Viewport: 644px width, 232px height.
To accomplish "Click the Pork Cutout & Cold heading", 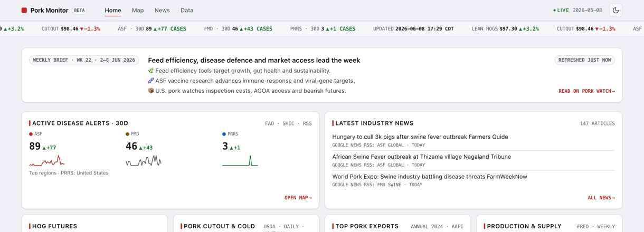I will pos(220,226).
